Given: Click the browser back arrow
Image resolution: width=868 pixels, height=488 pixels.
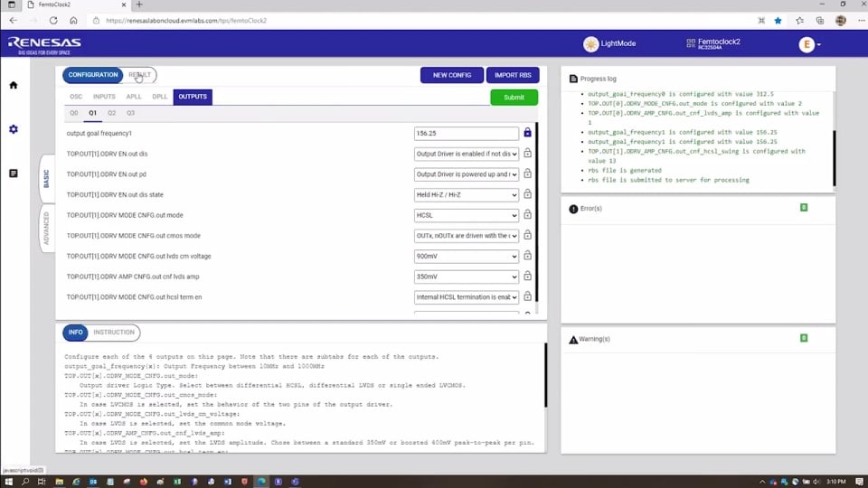Looking at the screenshot, I should coord(14,21).
